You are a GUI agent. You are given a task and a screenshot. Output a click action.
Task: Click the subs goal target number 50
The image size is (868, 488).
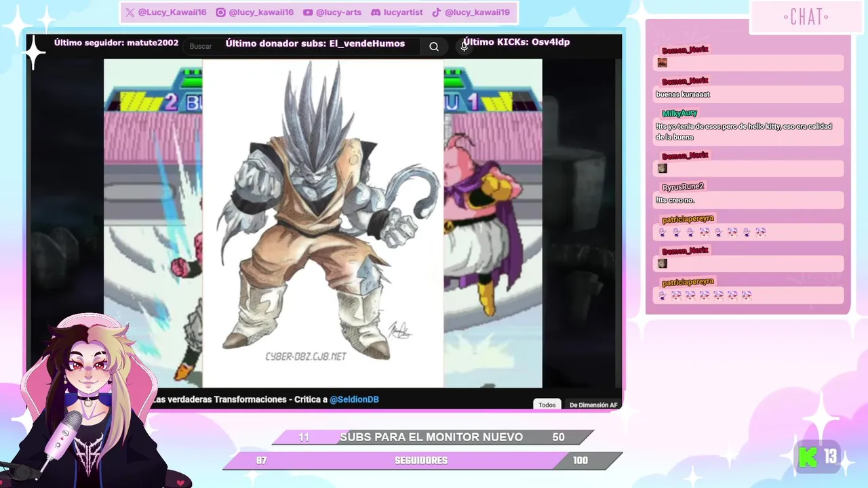click(x=558, y=437)
